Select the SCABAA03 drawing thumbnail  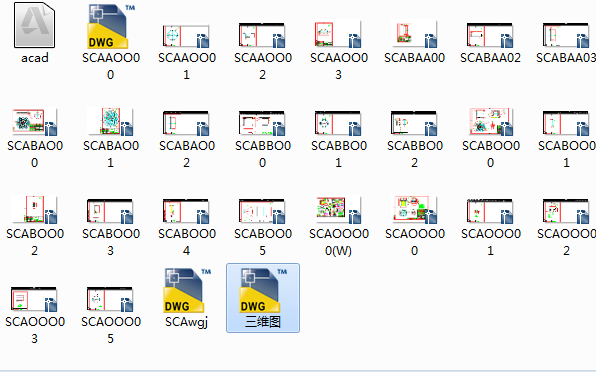point(566,35)
